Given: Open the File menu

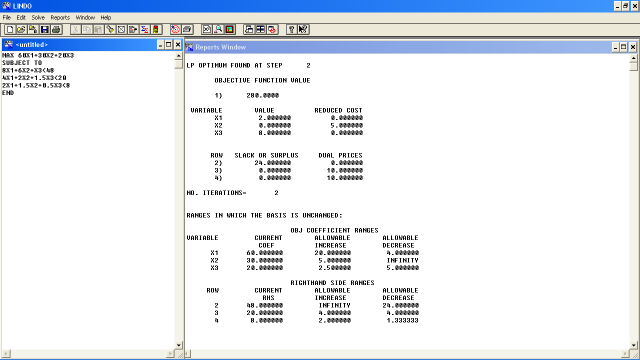Looking at the screenshot, I should click(7, 18).
